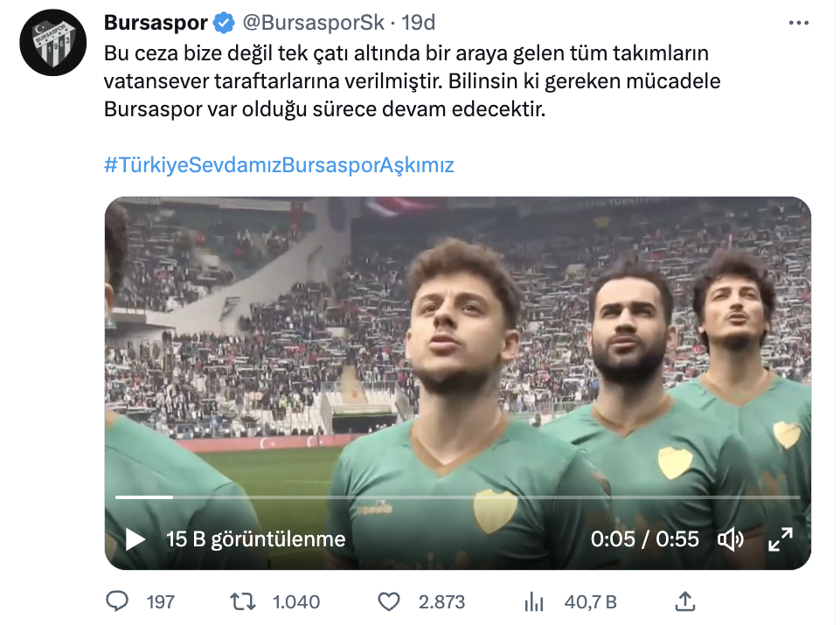
Task: Mute the video using the speaker icon
Action: coord(730,539)
